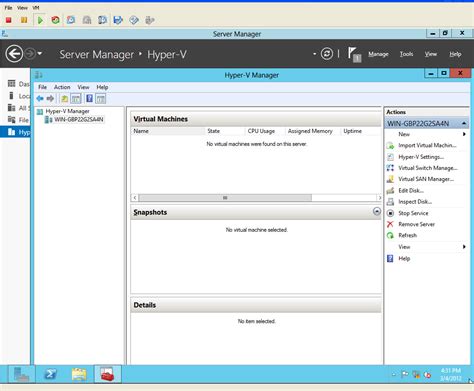
Task: Click the red Stop VM toolbar icon
Action: pos(9,20)
